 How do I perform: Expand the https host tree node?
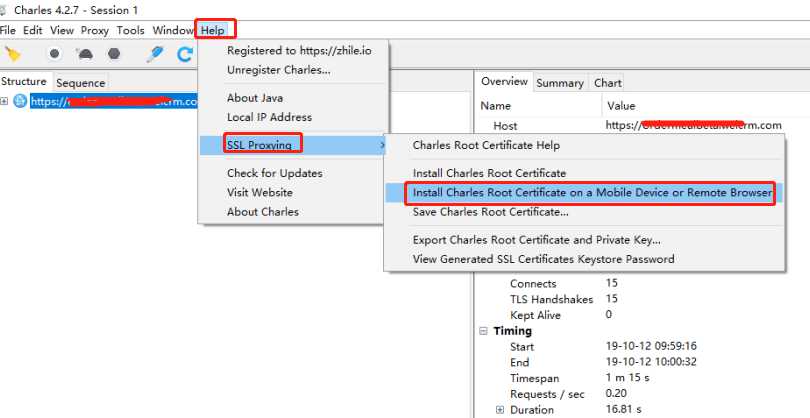coord(4,101)
